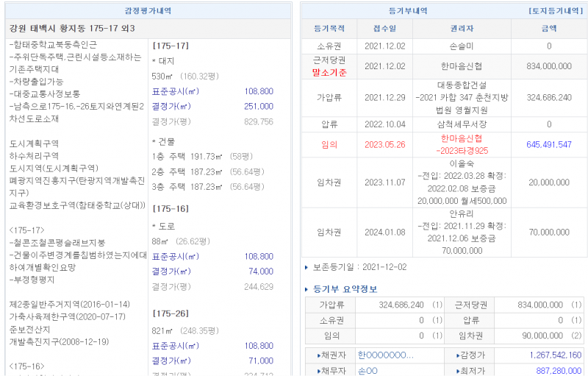
Task: Click the arrow bullet beside 보존등기일
Action: [306, 267]
